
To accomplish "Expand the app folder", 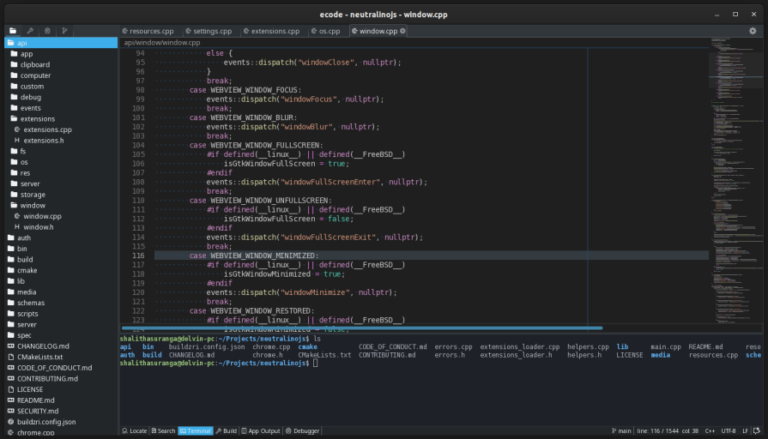I will pyautogui.click(x=61, y=53).
